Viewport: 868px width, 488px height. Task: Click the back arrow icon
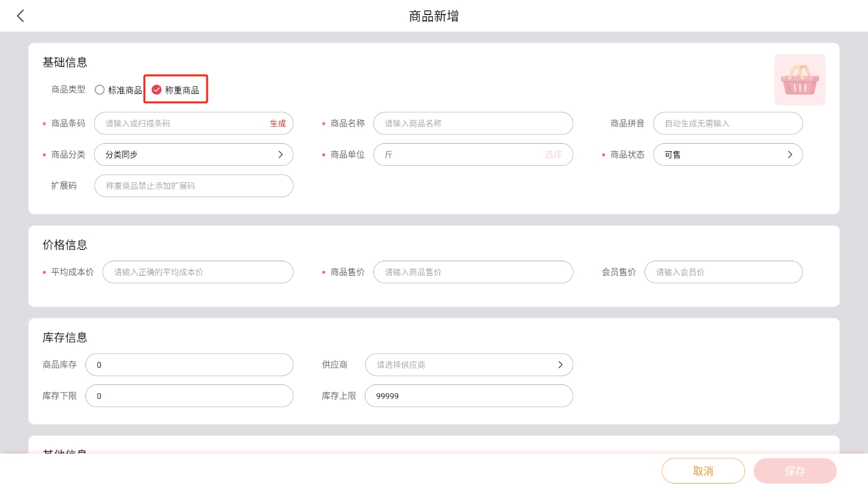21,16
